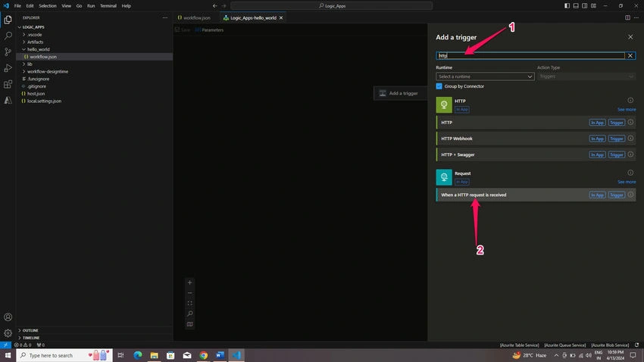644x362 pixels.
Task: Open the Run and Debug view
Action: (8, 67)
